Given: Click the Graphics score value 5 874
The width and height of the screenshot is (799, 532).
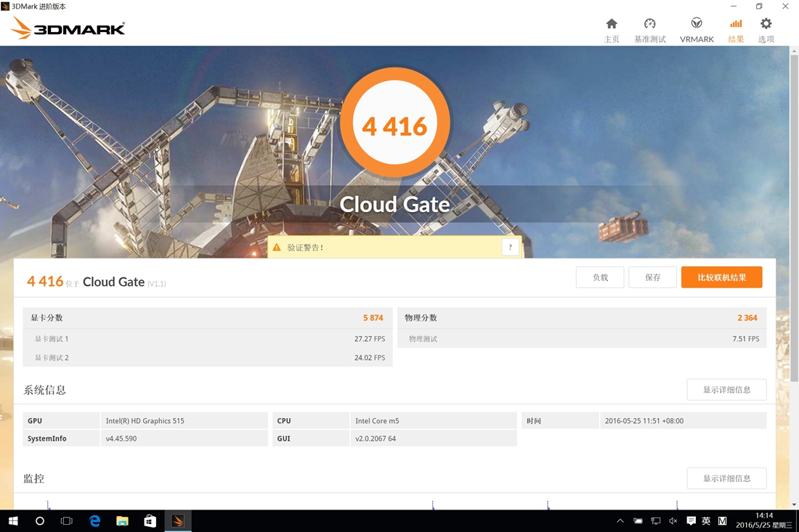Looking at the screenshot, I should (373, 318).
